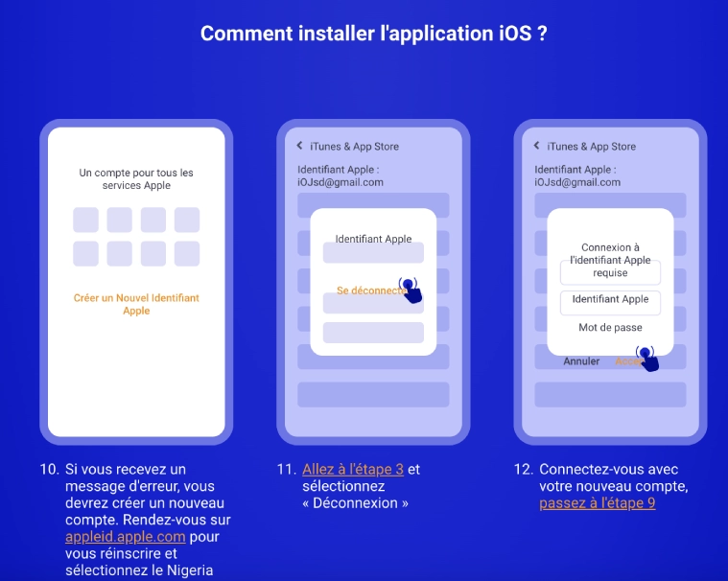
Task: Select the first app square in top row
Action: (x=85, y=220)
